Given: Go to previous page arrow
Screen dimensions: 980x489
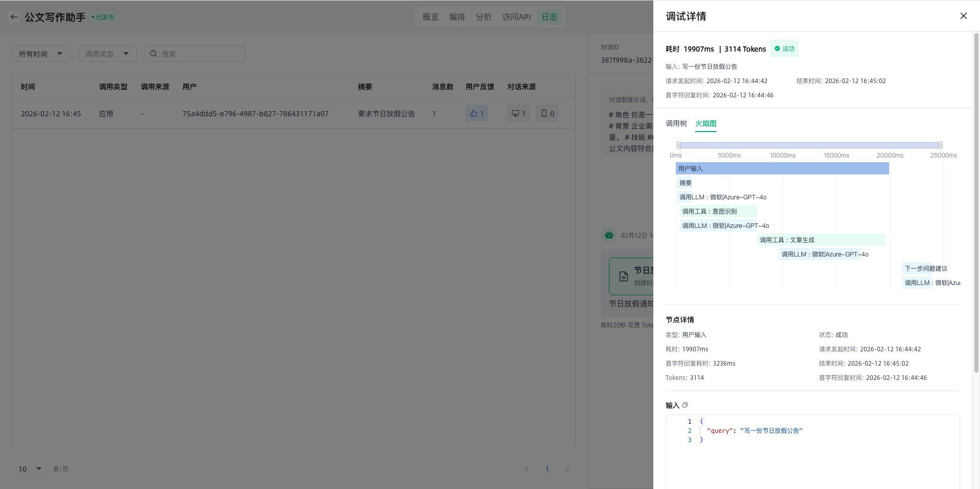Looking at the screenshot, I should tap(527, 469).
